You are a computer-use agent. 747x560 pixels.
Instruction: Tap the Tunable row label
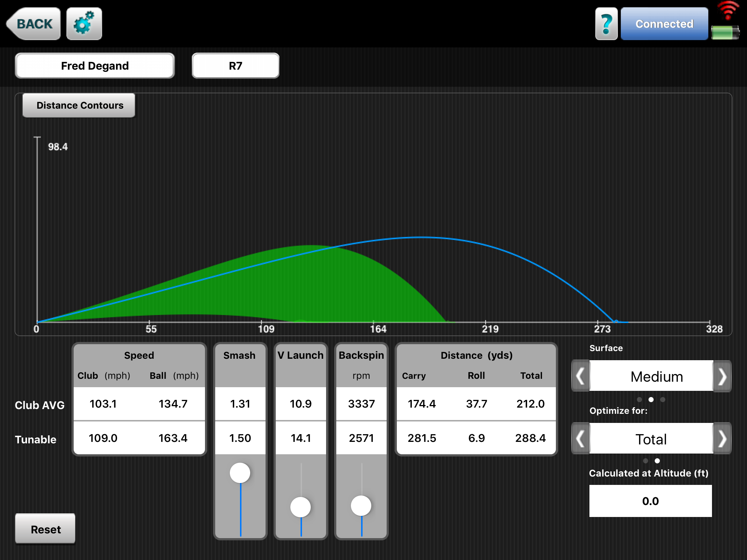coord(35,439)
